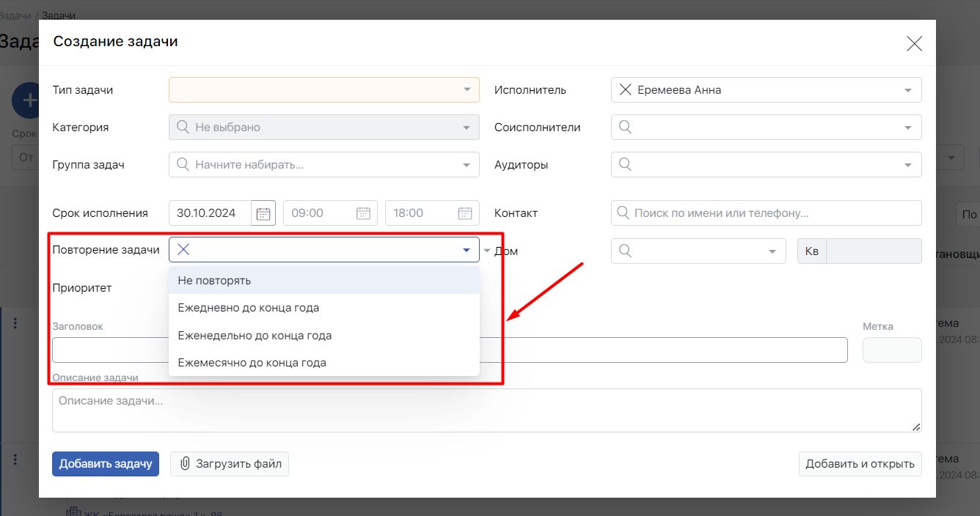Click search icon in Соисполнители field
Image resolution: width=980 pixels, height=516 pixels.
[625, 128]
